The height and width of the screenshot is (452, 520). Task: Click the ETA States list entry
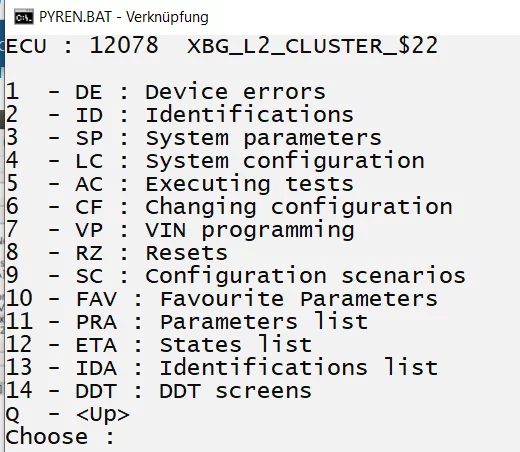tap(159, 345)
